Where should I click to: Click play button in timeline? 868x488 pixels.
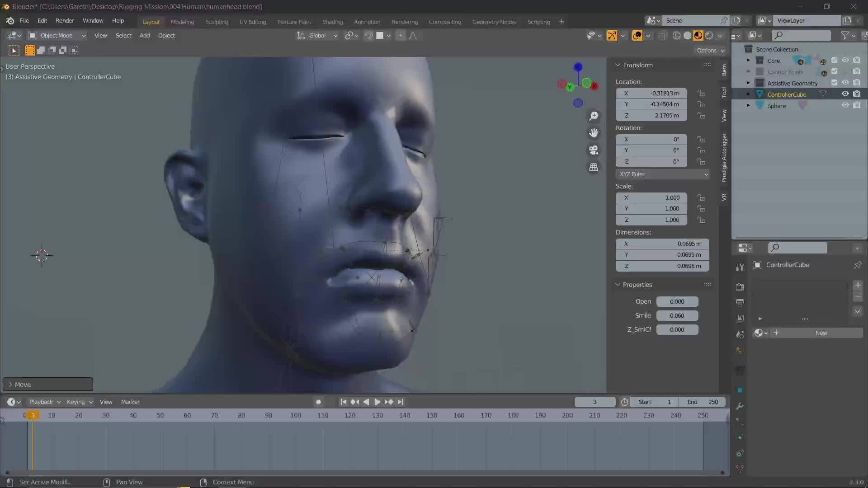tap(376, 402)
